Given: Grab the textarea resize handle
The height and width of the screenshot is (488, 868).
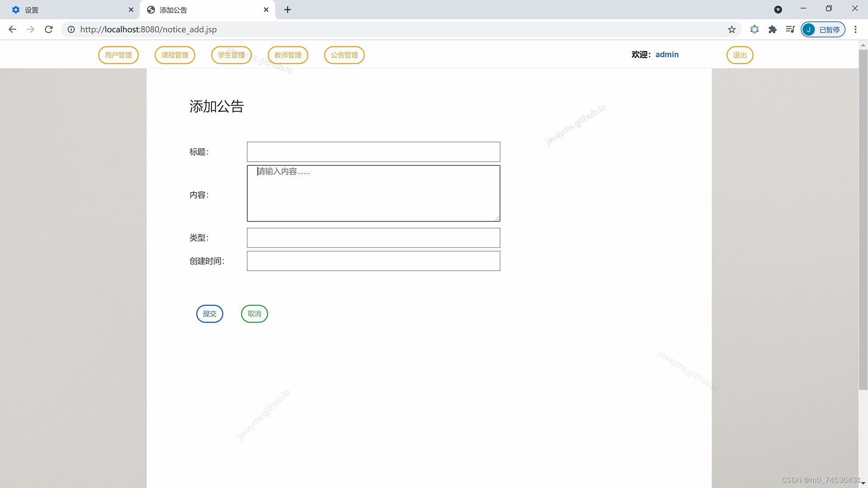Looking at the screenshot, I should coord(497,218).
